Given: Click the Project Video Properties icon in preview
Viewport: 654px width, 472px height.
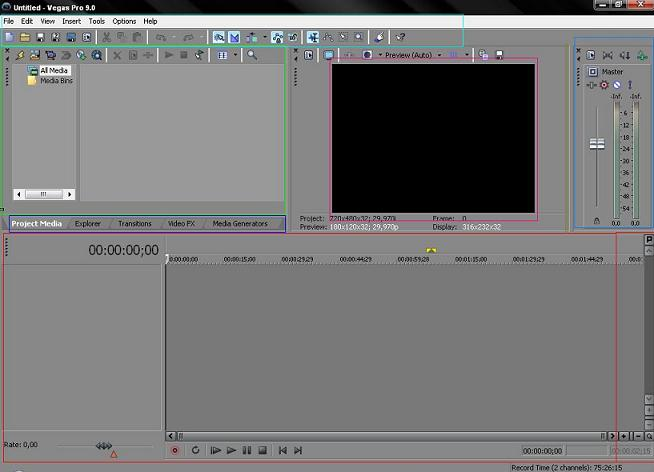Looking at the screenshot, I should (x=309, y=55).
